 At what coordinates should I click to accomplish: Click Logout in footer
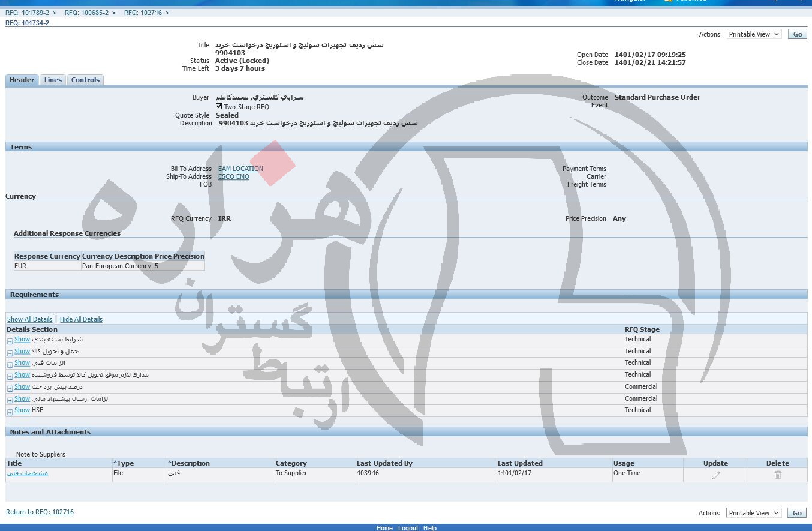pyautogui.click(x=408, y=528)
